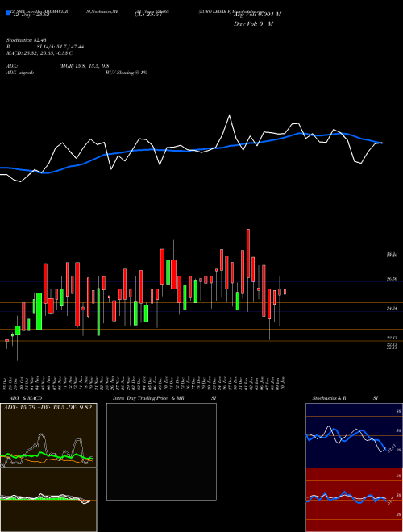
Task: Click the 'Day Vol: 0 M' label
Action: [x=253, y=24]
